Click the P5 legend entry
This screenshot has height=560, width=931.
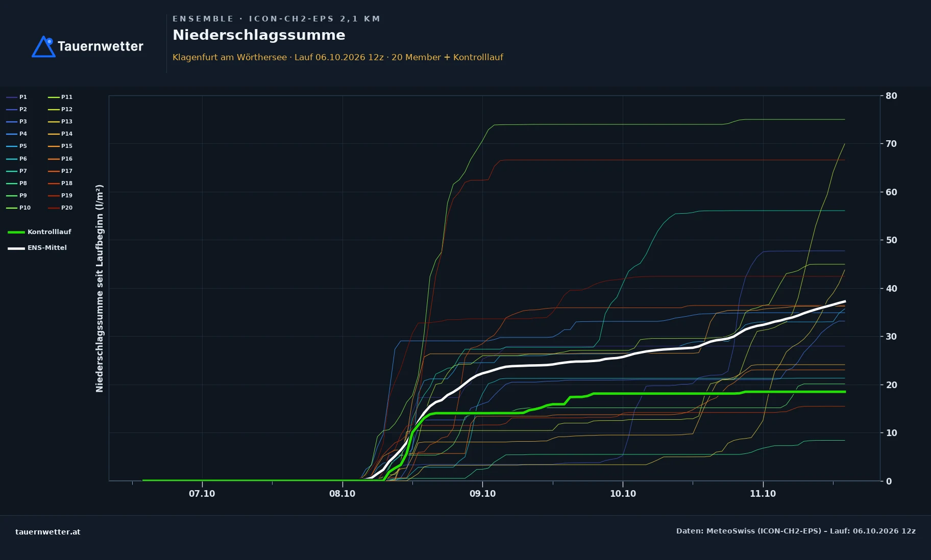pos(16,146)
